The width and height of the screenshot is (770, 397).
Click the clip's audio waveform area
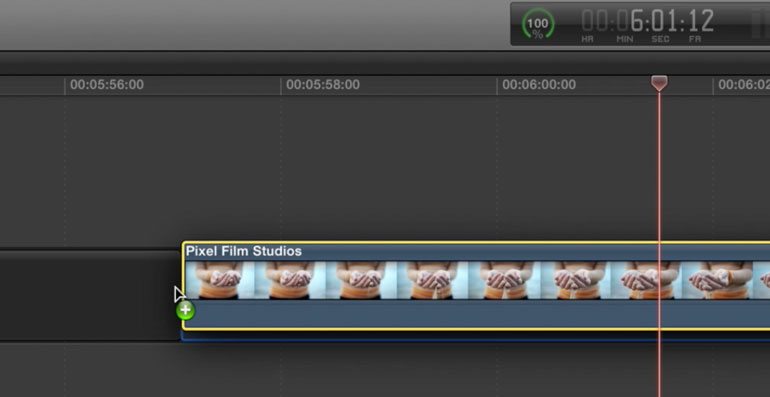tap(477, 313)
